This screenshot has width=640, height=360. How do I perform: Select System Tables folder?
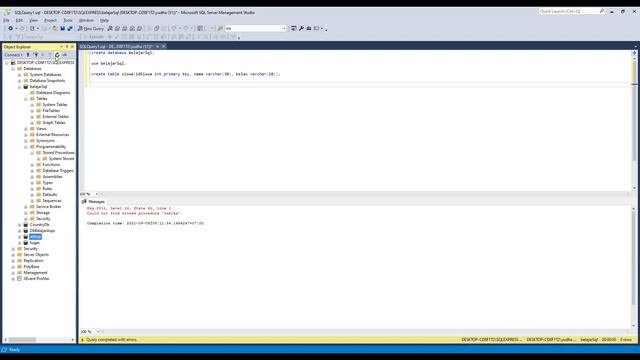coord(55,104)
